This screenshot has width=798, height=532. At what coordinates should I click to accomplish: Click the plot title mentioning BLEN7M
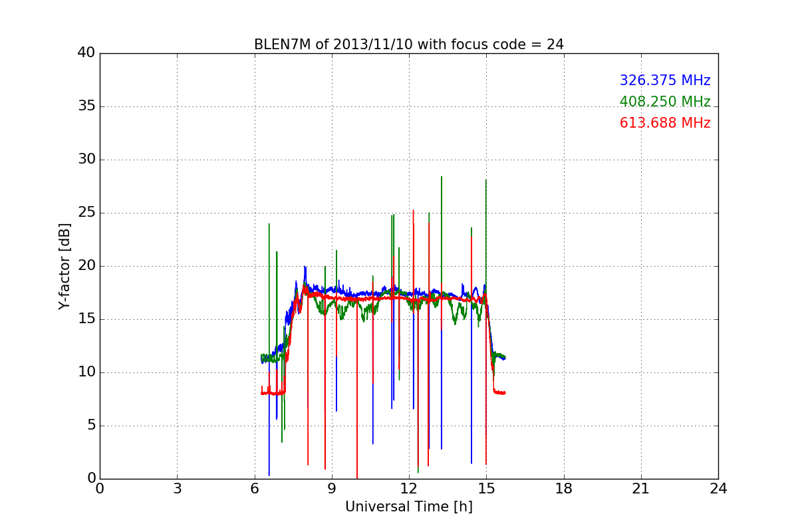pos(409,45)
